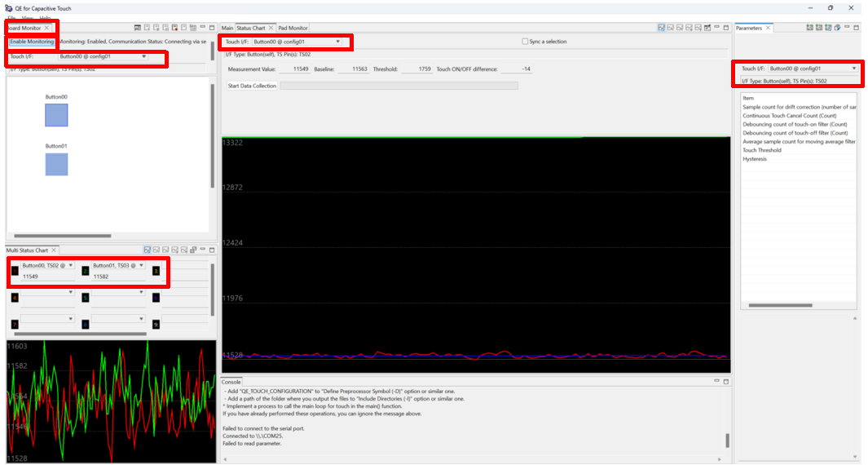Click the Enable Monitoring button

(x=32, y=42)
